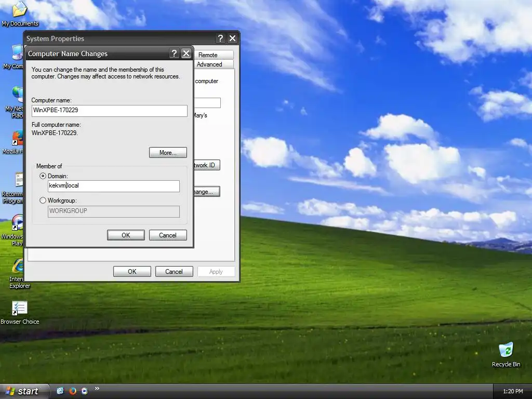
Task: Confirm Computer Name Changes with OK
Action: pos(126,235)
